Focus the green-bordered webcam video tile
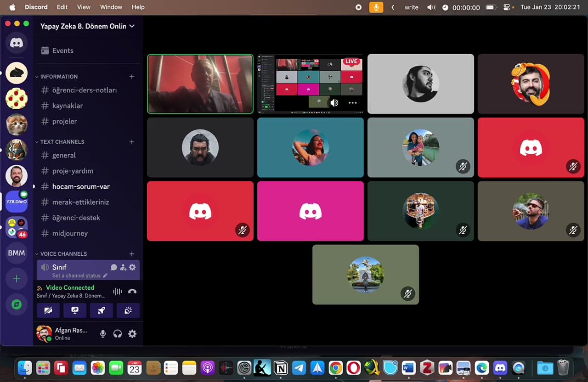 coord(200,84)
